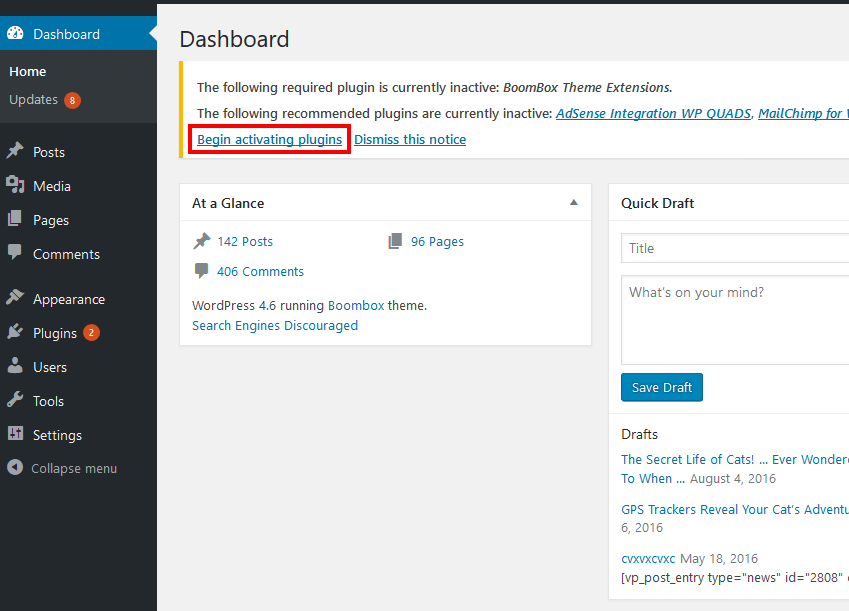The width and height of the screenshot is (849, 611).
Task: Click Begin activating plugins link
Action: click(x=269, y=139)
